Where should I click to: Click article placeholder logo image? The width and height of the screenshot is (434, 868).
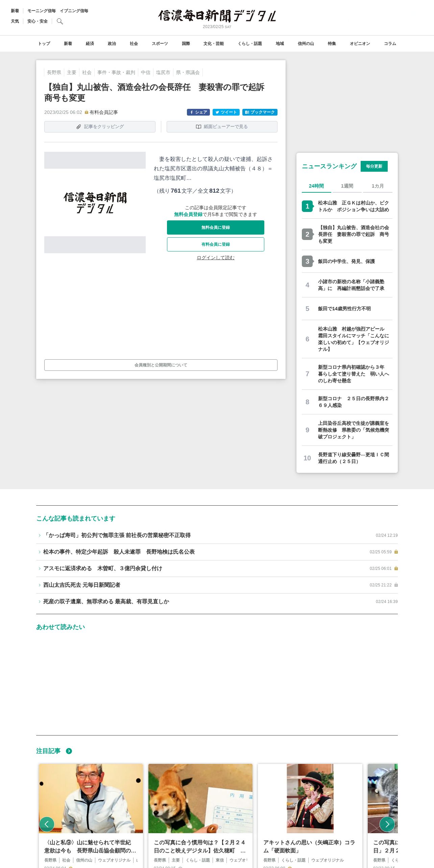95,202
